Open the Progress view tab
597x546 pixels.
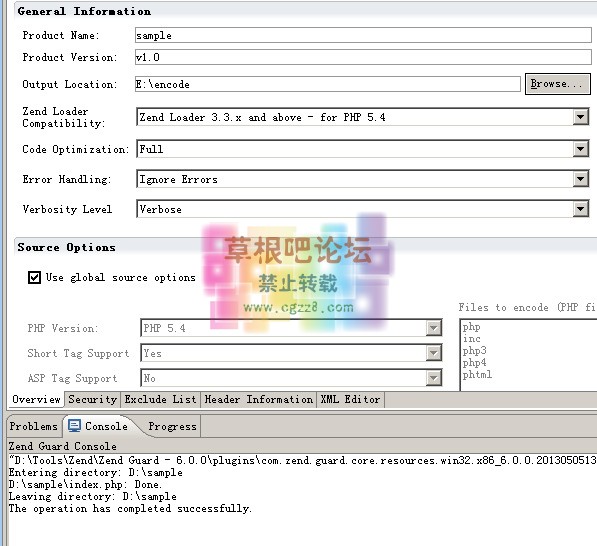[172, 426]
